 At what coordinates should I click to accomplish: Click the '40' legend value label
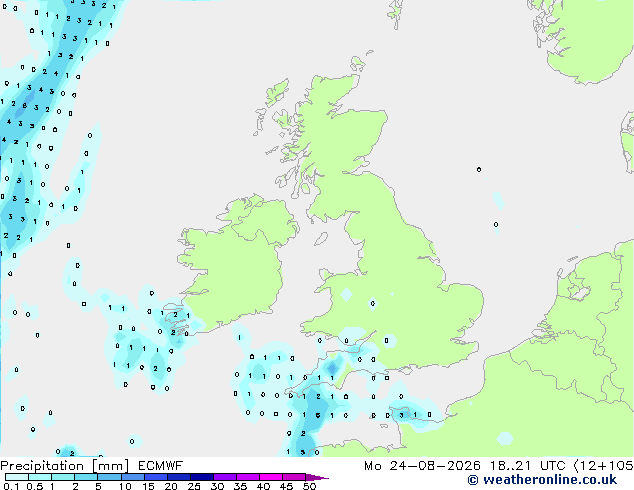(x=263, y=486)
